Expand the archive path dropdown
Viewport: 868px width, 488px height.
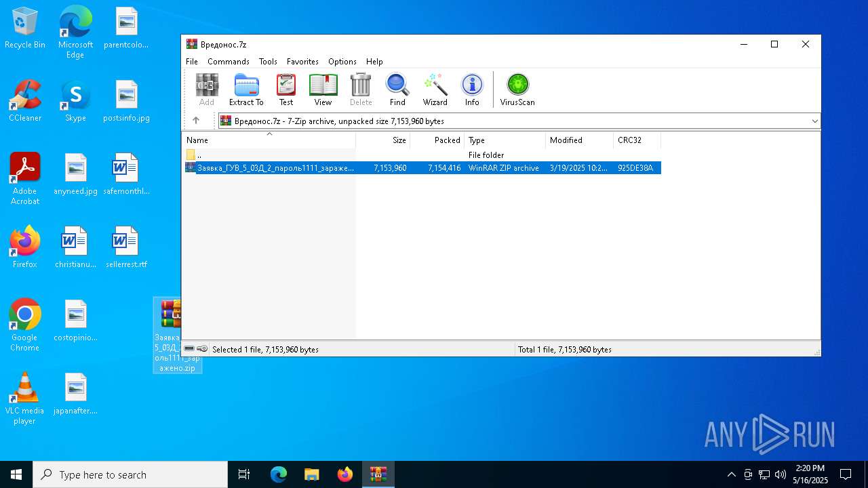pyautogui.click(x=814, y=121)
